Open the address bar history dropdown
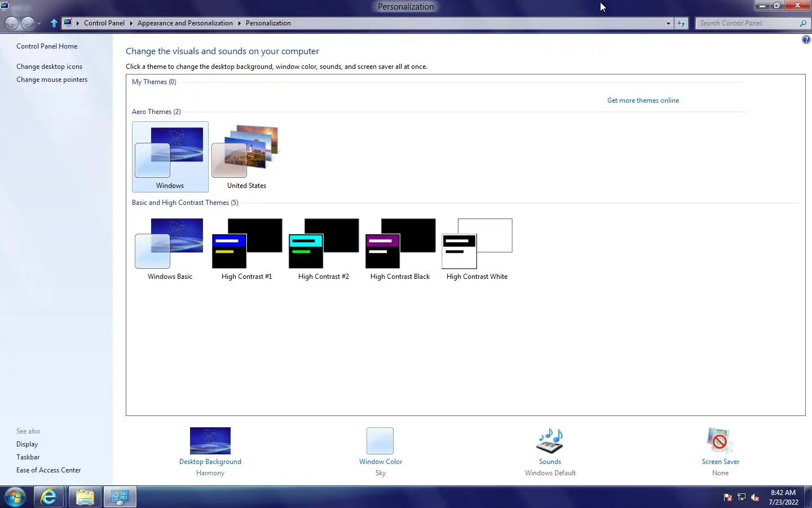The width and height of the screenshot is (812, 508). coord(668,23)
